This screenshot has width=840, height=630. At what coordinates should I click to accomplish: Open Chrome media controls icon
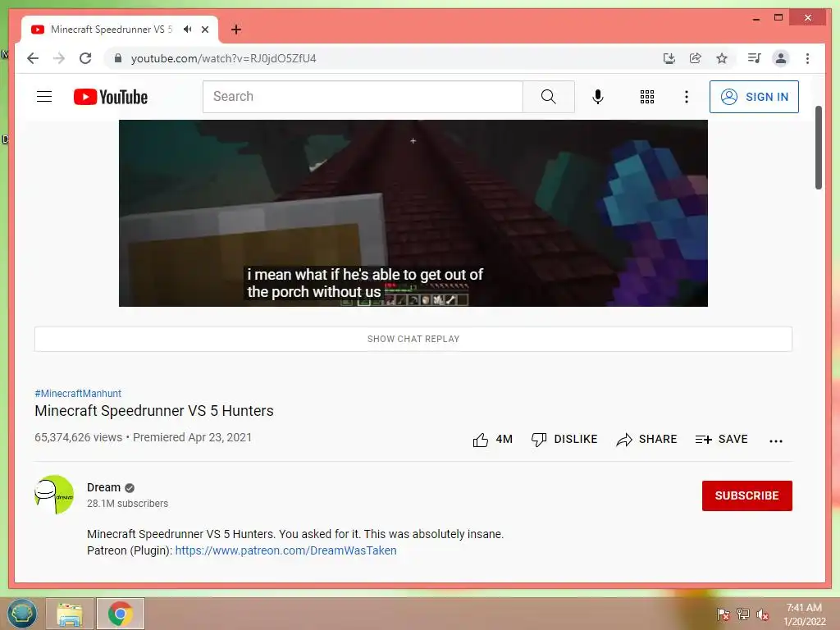point(755,58)
